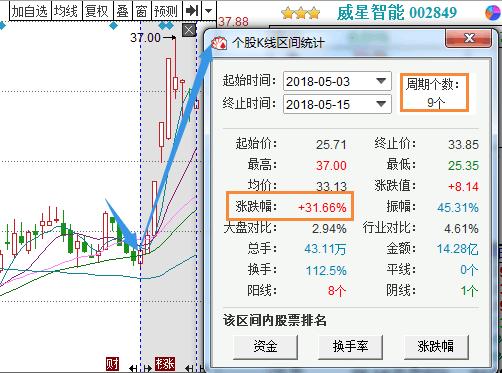
Task: Open the 预测 forecast tool
Action: [166, 11]
